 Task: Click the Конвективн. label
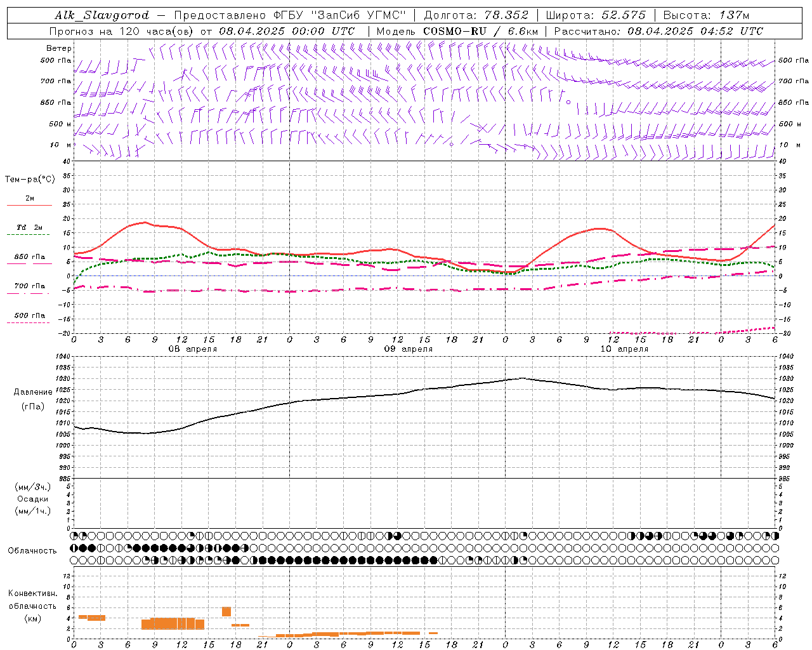(x=32, y=594)
